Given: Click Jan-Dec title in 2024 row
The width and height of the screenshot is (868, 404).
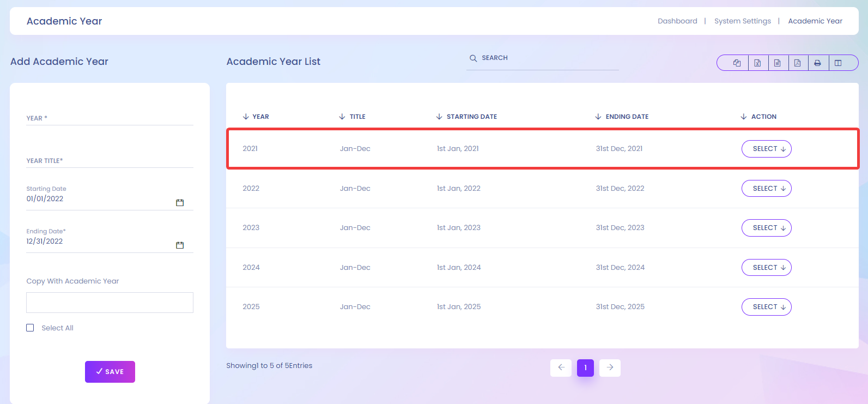Looking at the screenshot, I should click(355, 267).
